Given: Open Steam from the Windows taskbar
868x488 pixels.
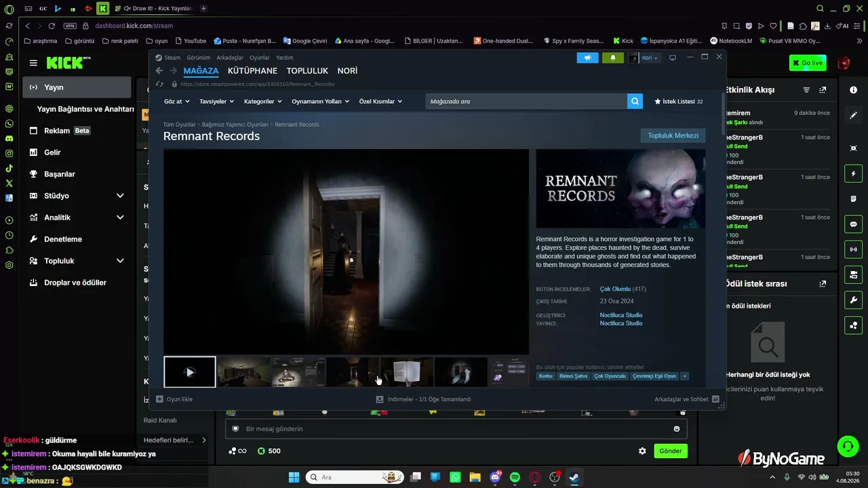Looking at the screenshot, I should pyautogui.click(x=574, y=477).
